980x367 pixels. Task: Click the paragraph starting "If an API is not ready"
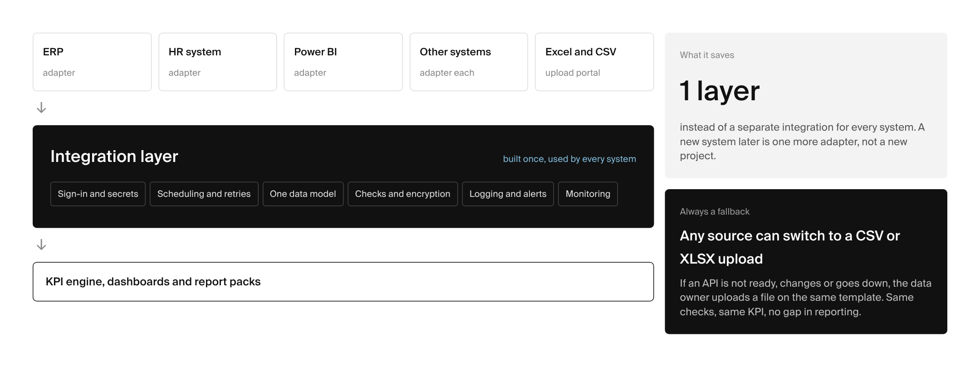[x=805, y=298]
